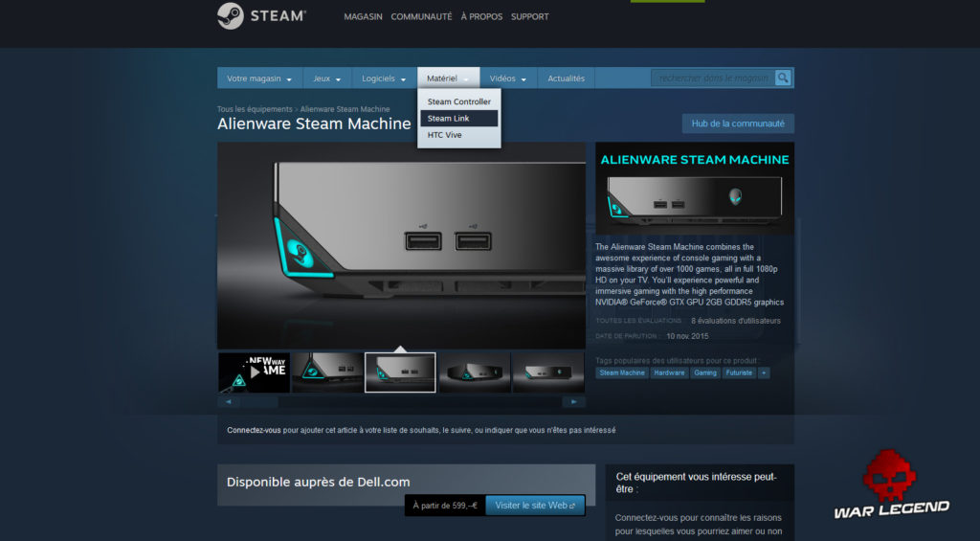Click Disponible auprès de Dell.com heading
The height and width of the screenshot is (541, 980).
point(318,483)
